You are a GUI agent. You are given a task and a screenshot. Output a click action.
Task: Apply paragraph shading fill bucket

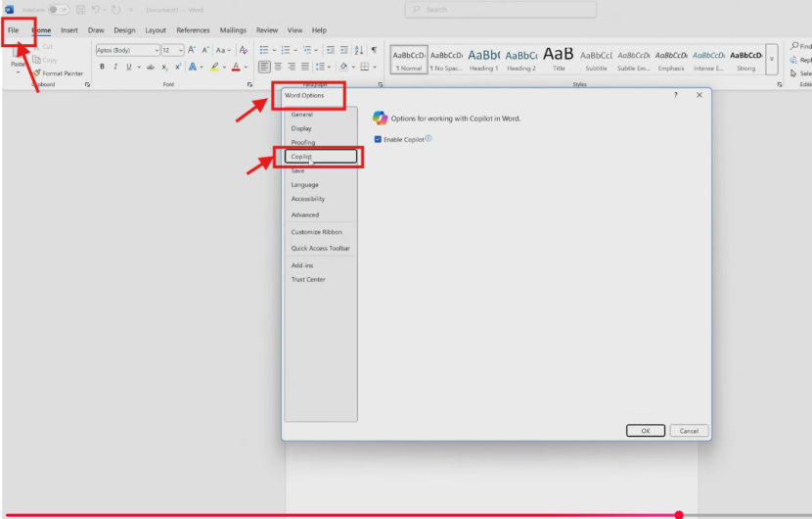(343, 67)
